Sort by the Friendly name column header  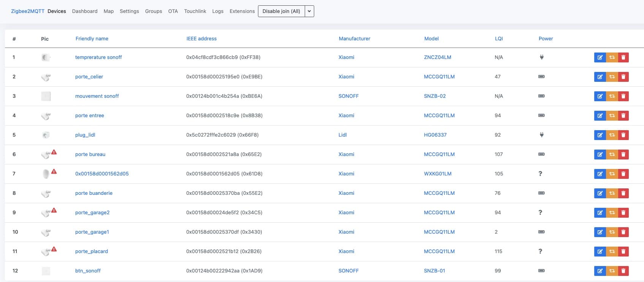click(92, 38)
